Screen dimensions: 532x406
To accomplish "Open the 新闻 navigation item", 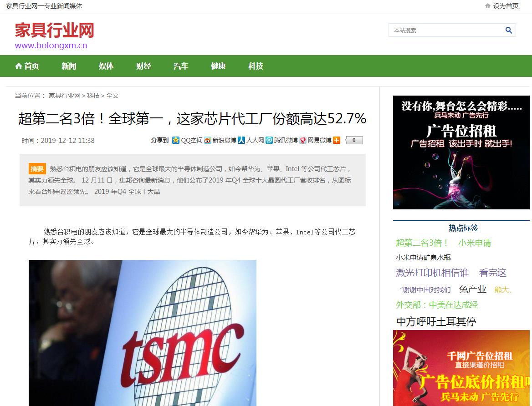I will 69,66.
